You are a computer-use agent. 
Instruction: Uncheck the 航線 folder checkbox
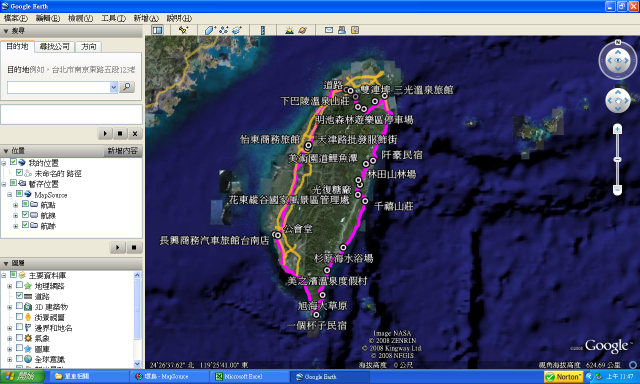tap(25, 214)
